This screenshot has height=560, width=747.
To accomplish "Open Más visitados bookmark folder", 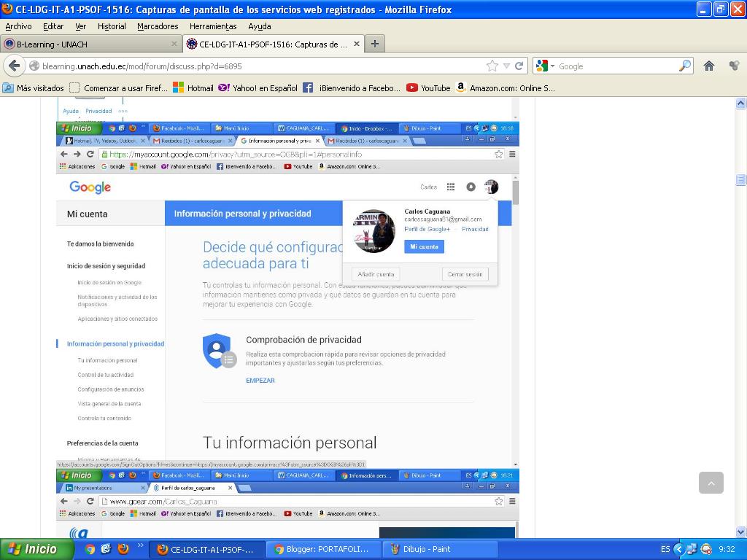I will pos(34,88).
